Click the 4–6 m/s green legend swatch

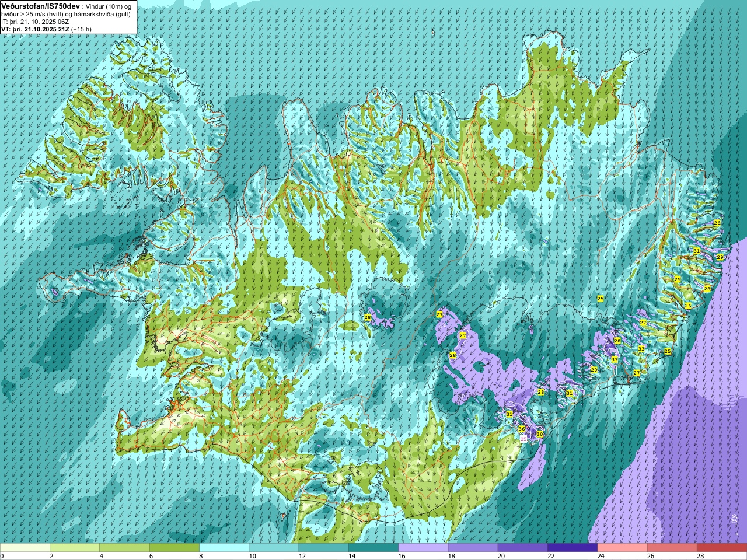pyautogui.click(x=124, y=548)
